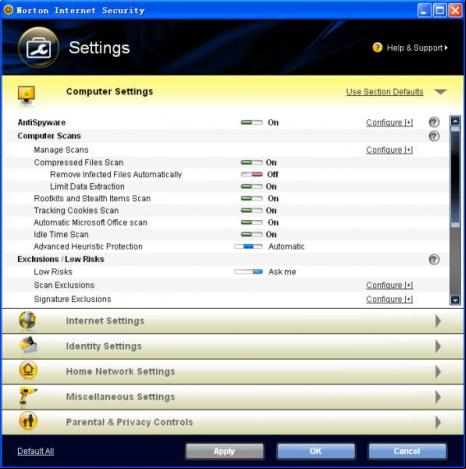
Task: Click the Default All link
Action: coord(36,451)
